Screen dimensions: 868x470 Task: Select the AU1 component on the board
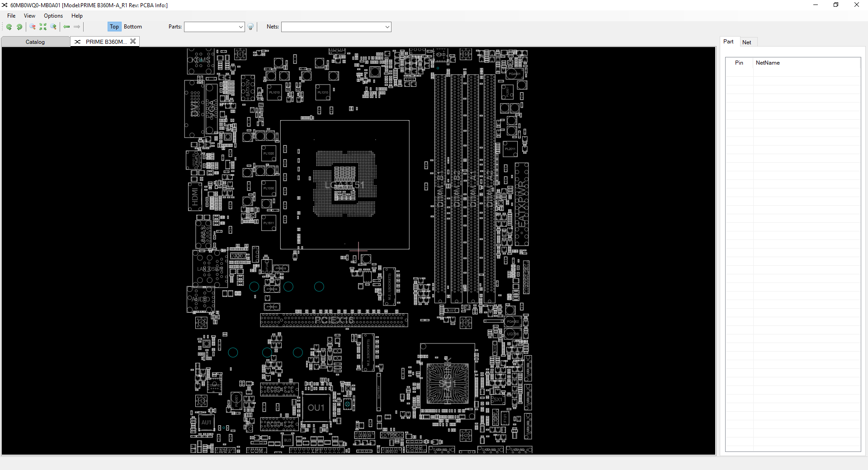(206, 423)
